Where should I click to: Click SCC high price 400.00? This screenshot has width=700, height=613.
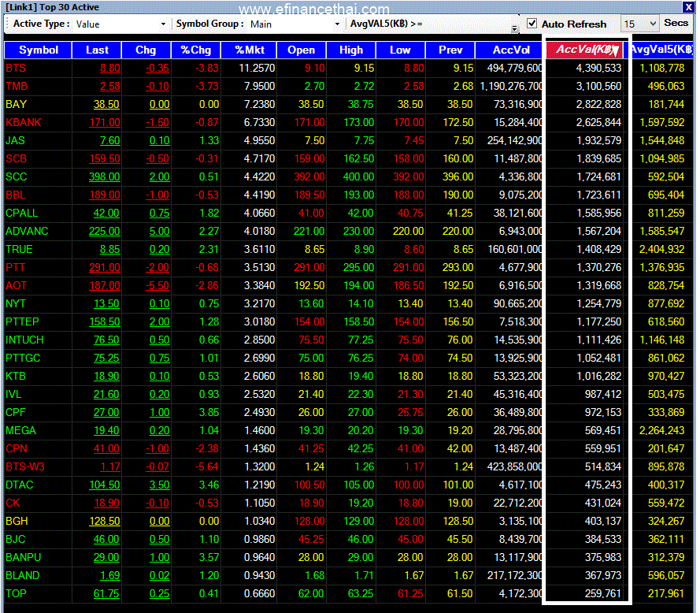click(x=358, y=177)
